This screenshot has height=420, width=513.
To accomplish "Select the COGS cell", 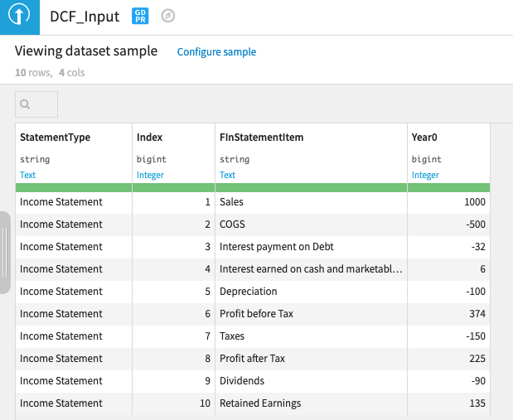I will (311, 224).
